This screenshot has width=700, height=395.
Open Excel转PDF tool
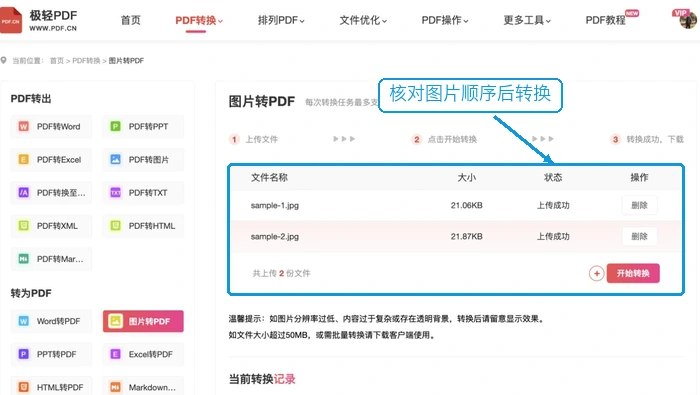coord(143,354)
